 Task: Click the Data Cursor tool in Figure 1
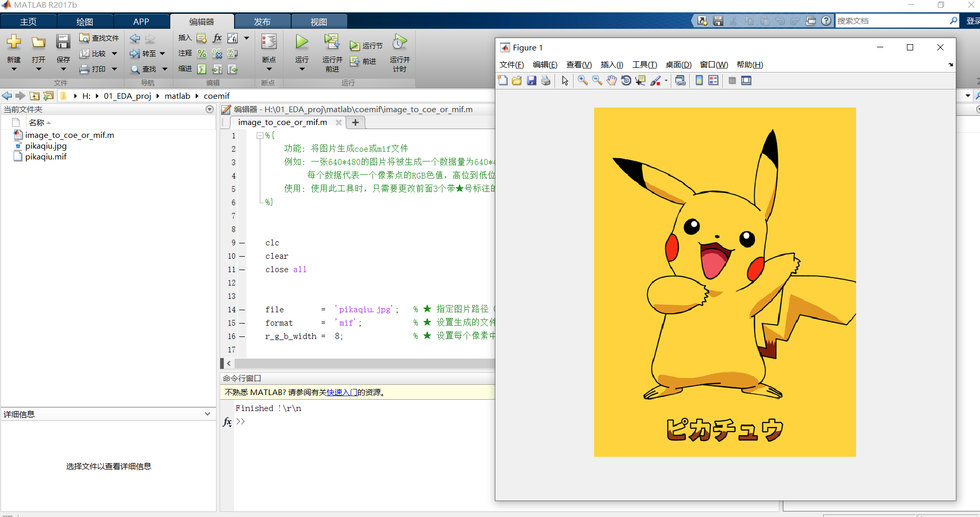pyautogui.click(x=640, y=81)
